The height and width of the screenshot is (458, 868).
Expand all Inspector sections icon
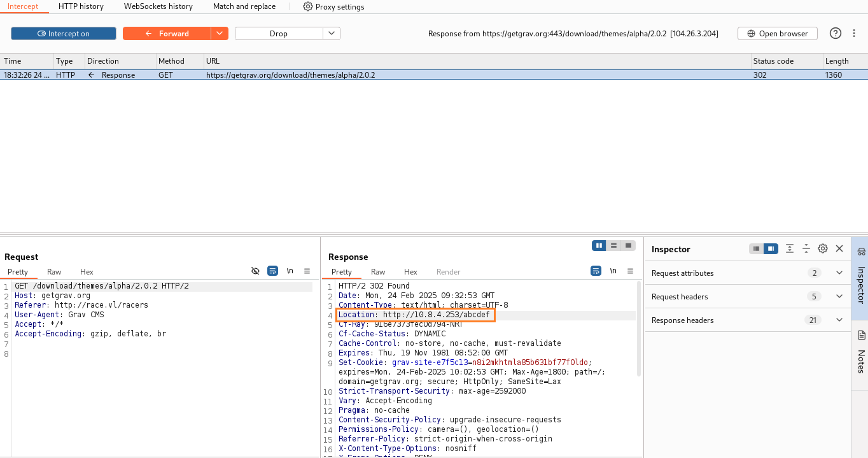point(790,248)
